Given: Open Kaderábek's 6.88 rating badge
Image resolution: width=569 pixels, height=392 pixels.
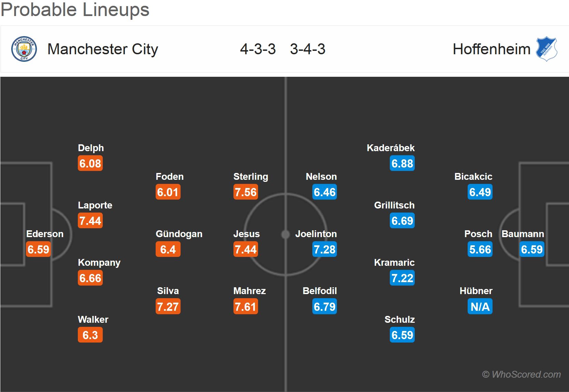Looking at the screenshot, I should pos(402,163).
